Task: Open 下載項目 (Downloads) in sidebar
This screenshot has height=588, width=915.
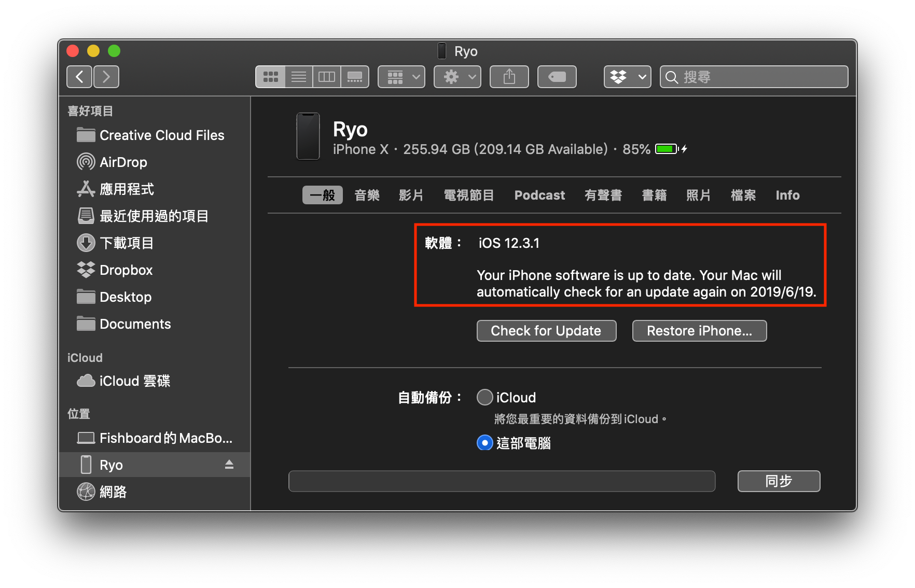Action: tap(155, 243)
